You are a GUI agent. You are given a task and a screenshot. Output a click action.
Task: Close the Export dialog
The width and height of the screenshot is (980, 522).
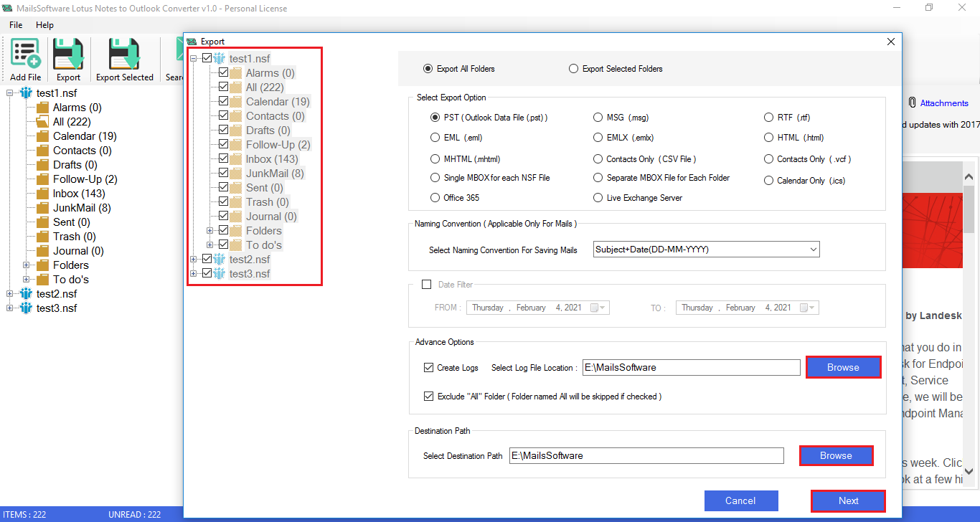point(890,42)
